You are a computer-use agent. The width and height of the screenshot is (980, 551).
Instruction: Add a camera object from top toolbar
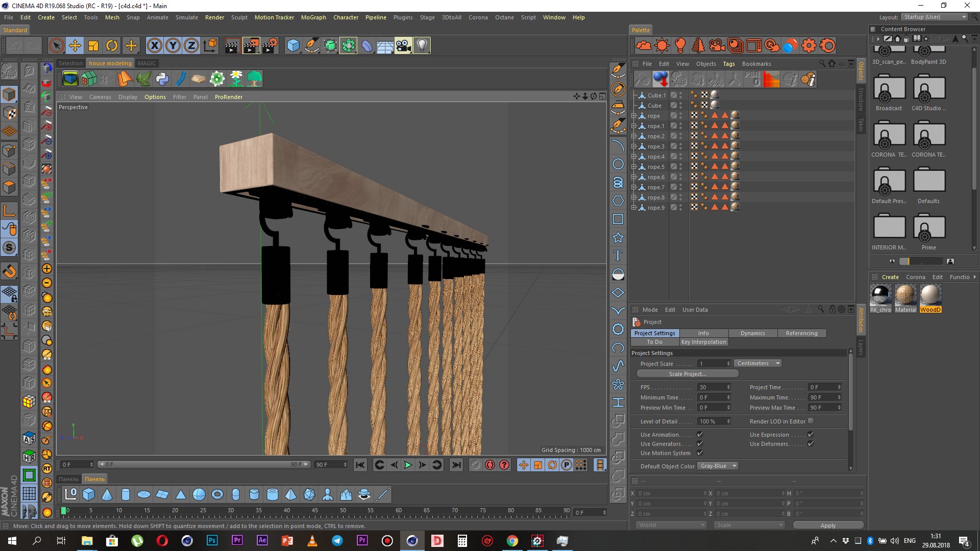403,46
